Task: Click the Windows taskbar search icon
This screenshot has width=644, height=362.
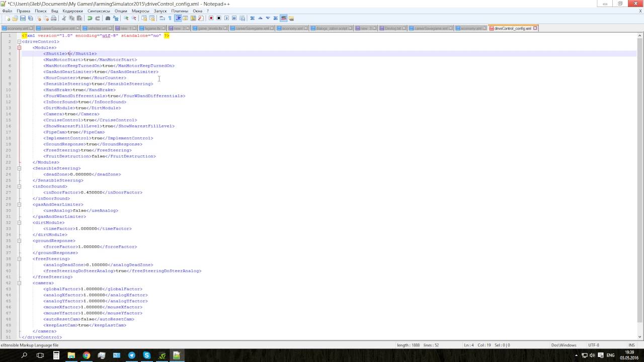Action: tap(24, 355)
